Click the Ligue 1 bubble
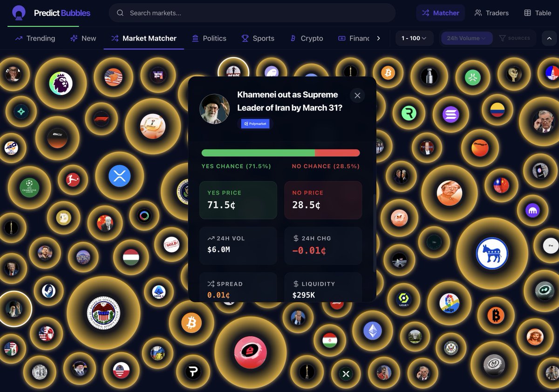This screenshot has height=392, width=559. [403, 299]
